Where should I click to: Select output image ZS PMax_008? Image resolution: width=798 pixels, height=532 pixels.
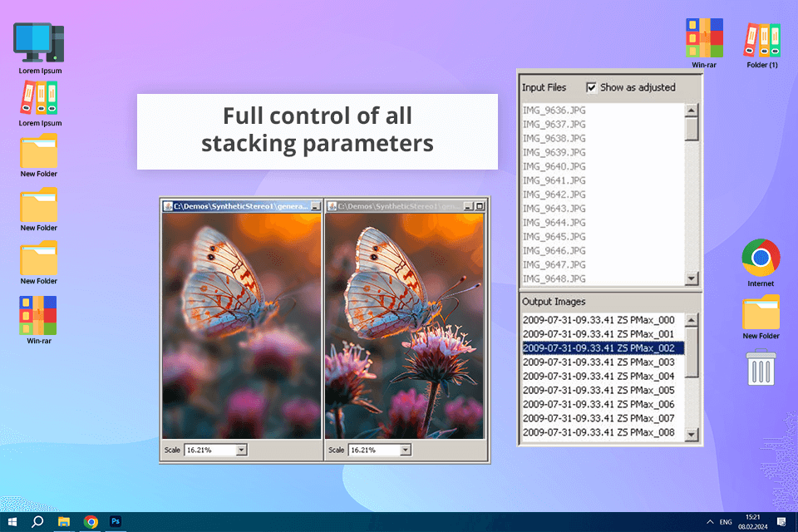click(x=603, y=432)
